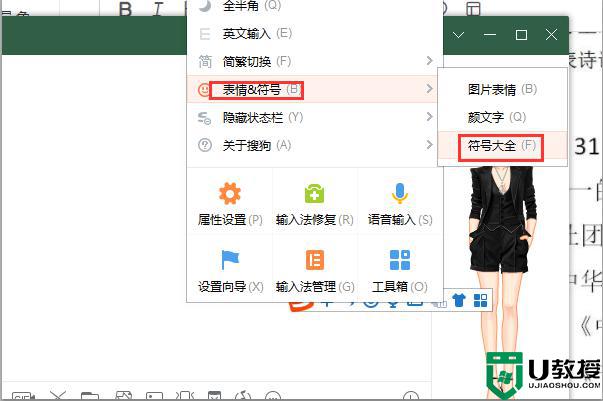Choose 英文输入 menu entry

click(x=315, y=33)
